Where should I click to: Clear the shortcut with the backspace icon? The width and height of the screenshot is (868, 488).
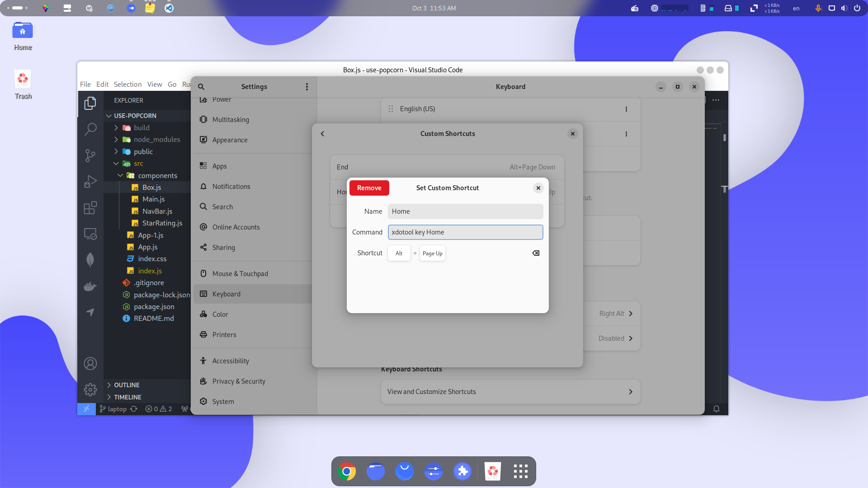coord(536,253)
